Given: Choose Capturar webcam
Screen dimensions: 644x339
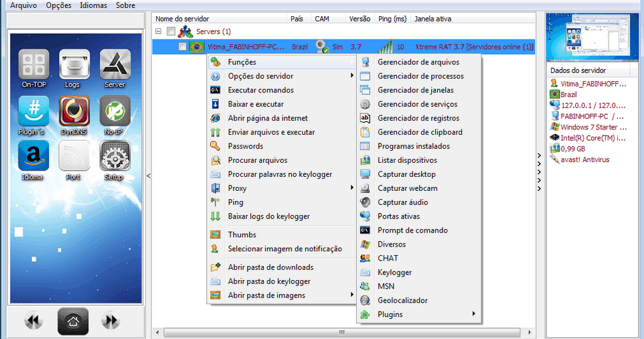Looking at the screenshot, I should [x=418, y=188].
